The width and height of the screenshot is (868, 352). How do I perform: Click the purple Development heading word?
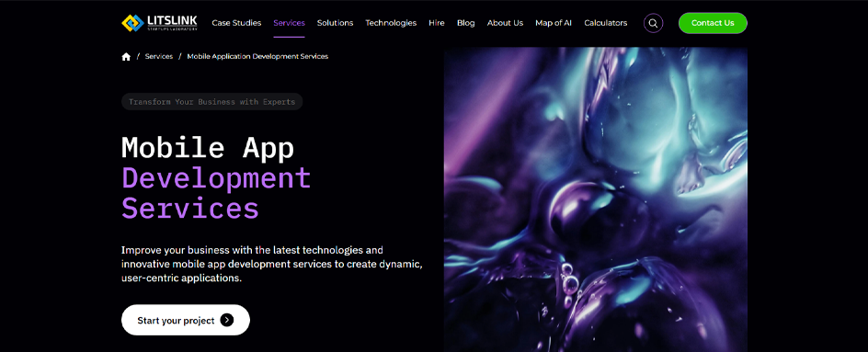click(216, 178)
